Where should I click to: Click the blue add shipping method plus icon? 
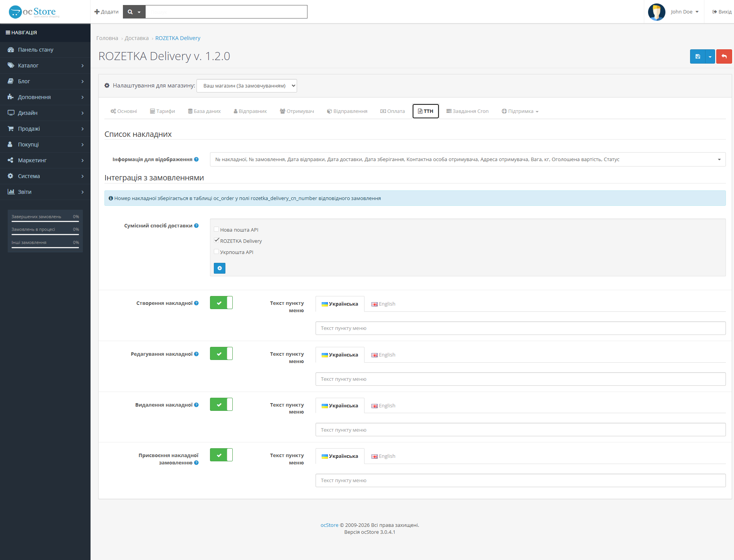(x=220, y=268)
